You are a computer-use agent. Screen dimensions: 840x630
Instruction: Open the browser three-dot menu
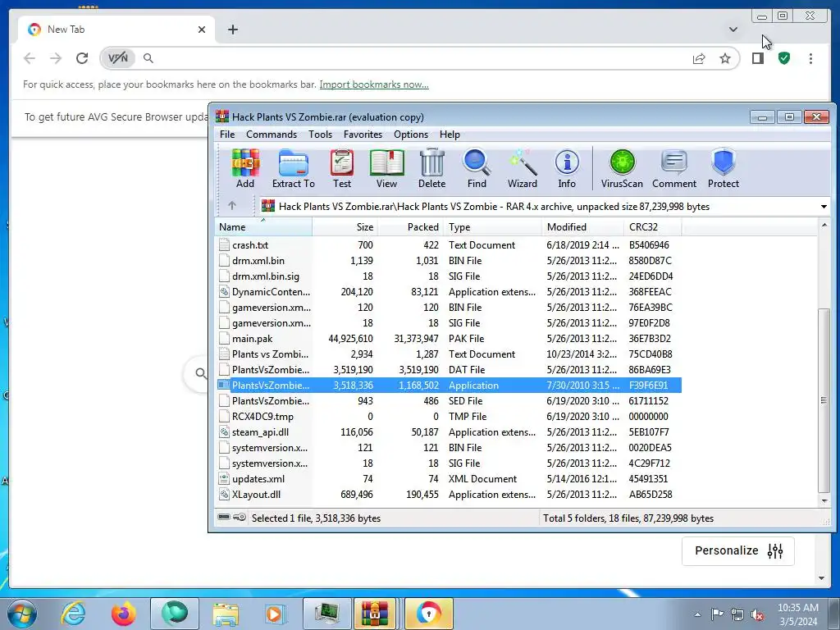(810, 58)
